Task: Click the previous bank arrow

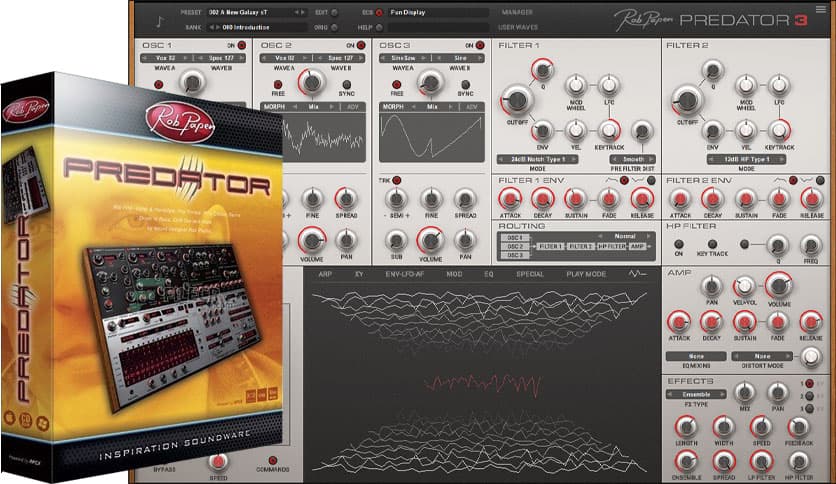Action: 211,27
